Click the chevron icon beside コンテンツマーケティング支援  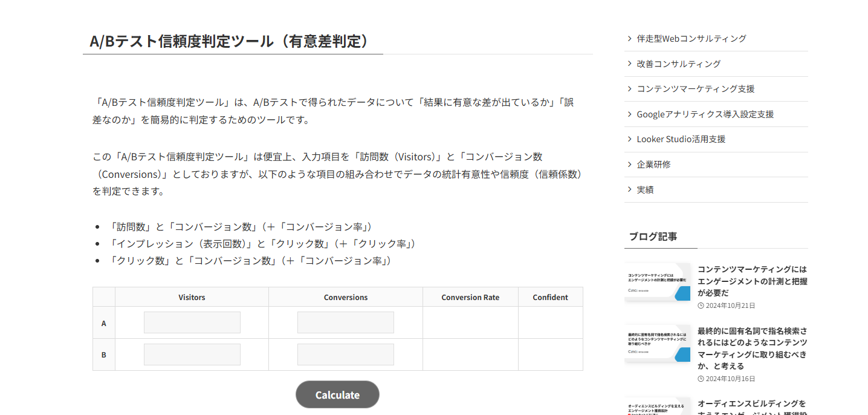click(x=629, y=88)
